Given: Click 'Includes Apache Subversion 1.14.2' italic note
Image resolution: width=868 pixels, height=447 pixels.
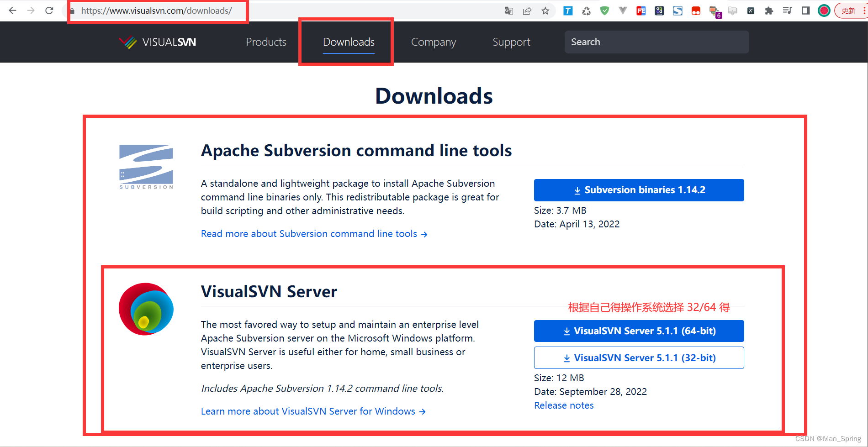Looking at the screenshot, I should pyautogui.click(x=322, y=389).
